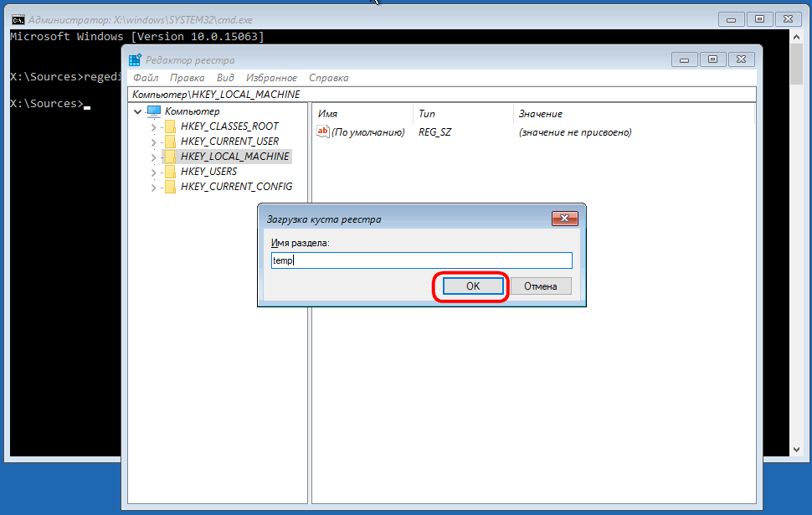
Task: Select the Компьютер root label
Action: coord(193,111)
